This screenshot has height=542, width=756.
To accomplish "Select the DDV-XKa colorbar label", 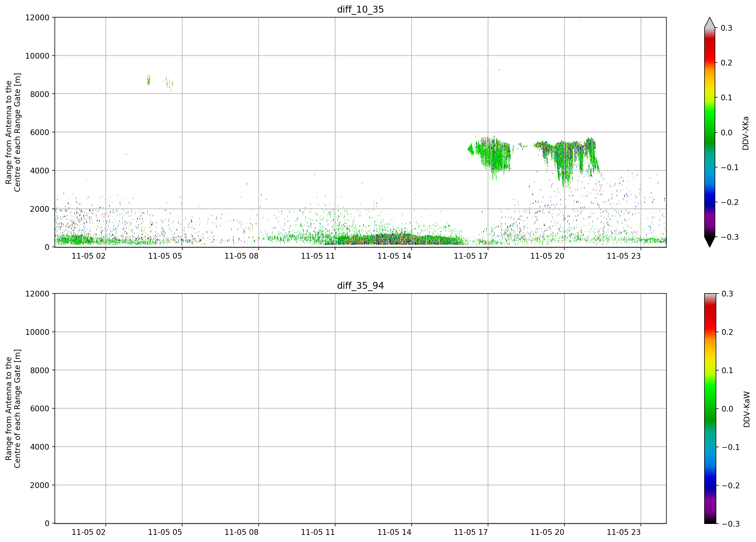I will [x=746, y=133].
